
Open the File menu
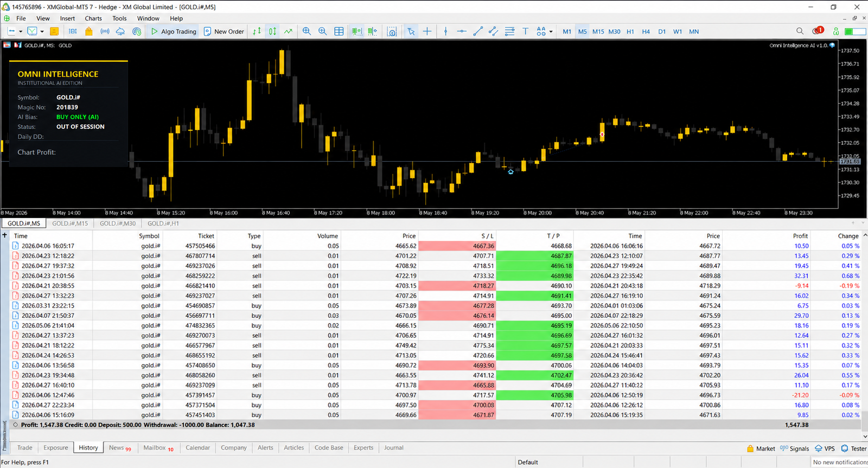(x=21, y=18)
